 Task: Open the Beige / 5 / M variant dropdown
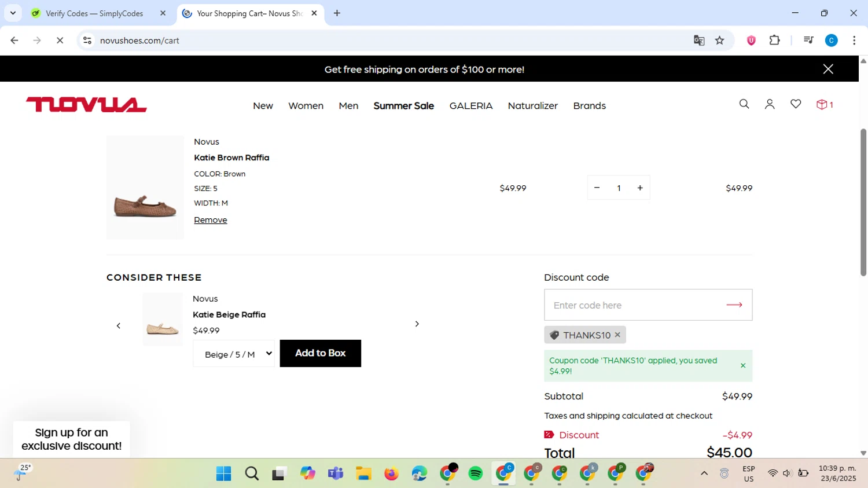pyautogui.click(x=234, y=354)
